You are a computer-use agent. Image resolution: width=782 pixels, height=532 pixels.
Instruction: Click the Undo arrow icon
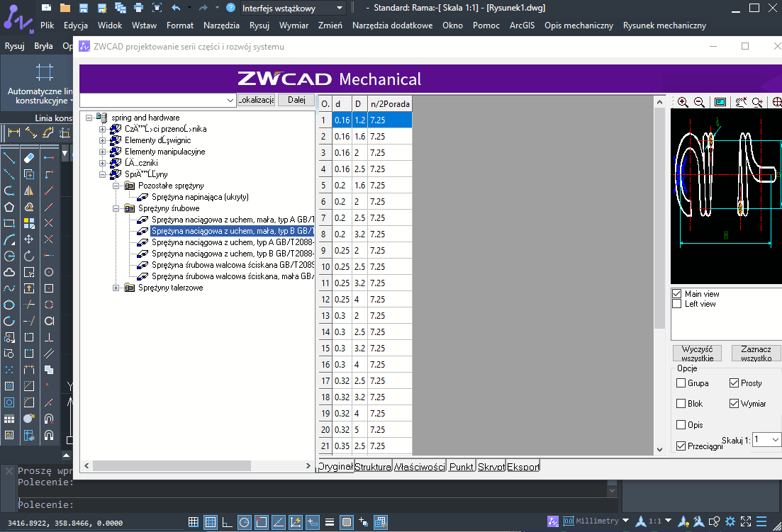(176, 8)
